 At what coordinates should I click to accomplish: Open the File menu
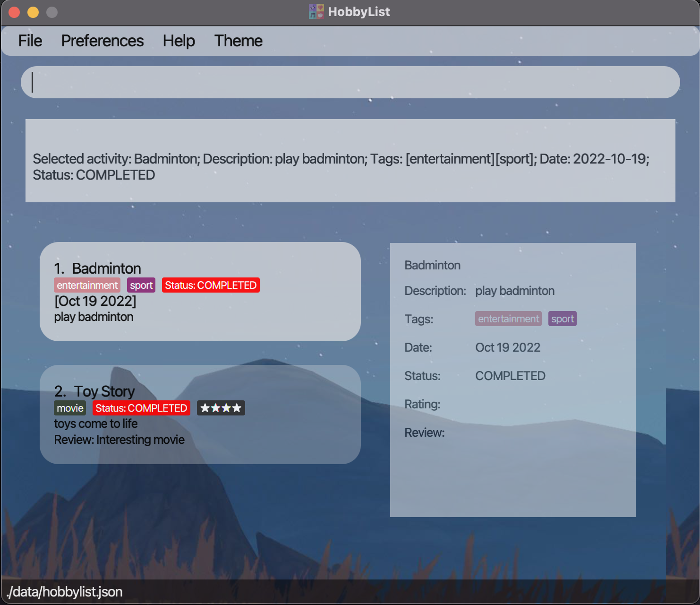point(30,41)
